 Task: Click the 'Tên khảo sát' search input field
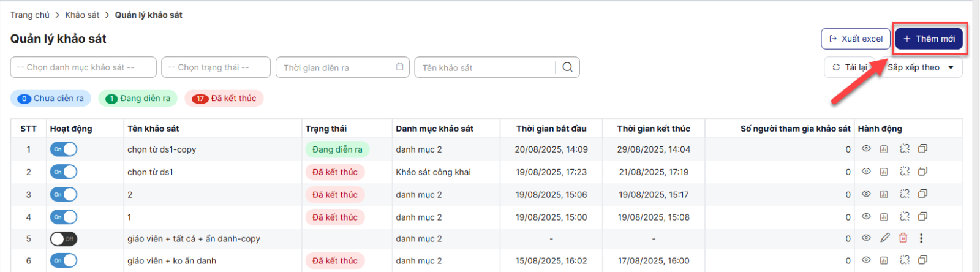[x=484, y=67]
